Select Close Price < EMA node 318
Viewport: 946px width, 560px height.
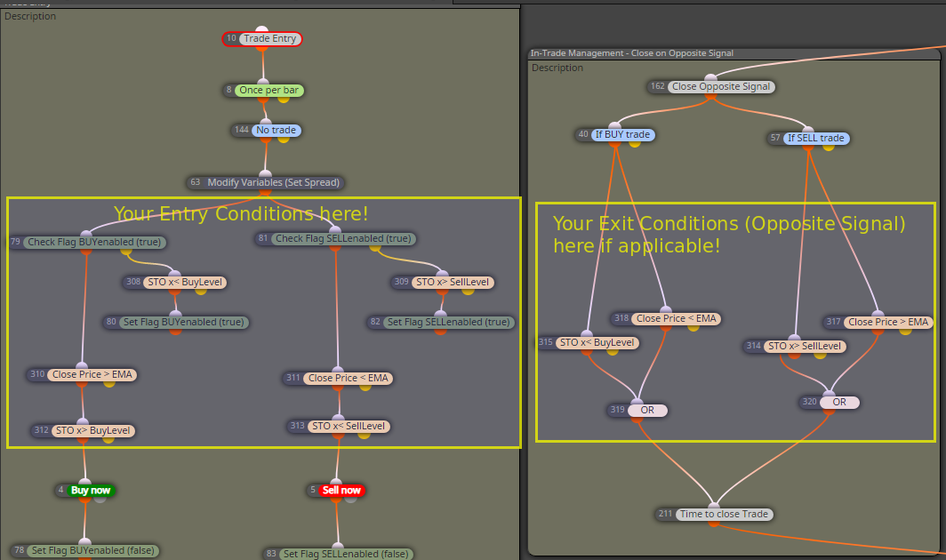point(666,318)
